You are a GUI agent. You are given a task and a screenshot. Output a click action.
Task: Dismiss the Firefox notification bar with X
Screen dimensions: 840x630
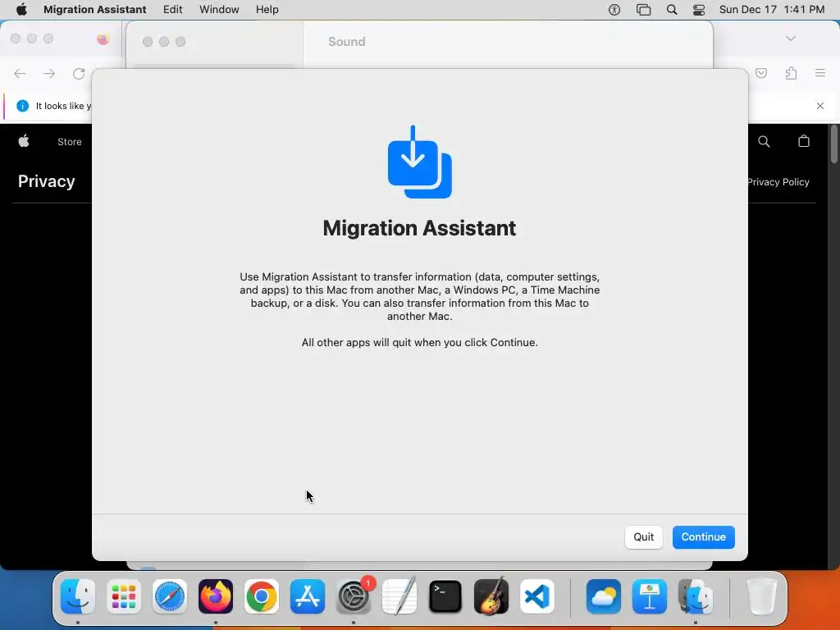click(819, 106)
